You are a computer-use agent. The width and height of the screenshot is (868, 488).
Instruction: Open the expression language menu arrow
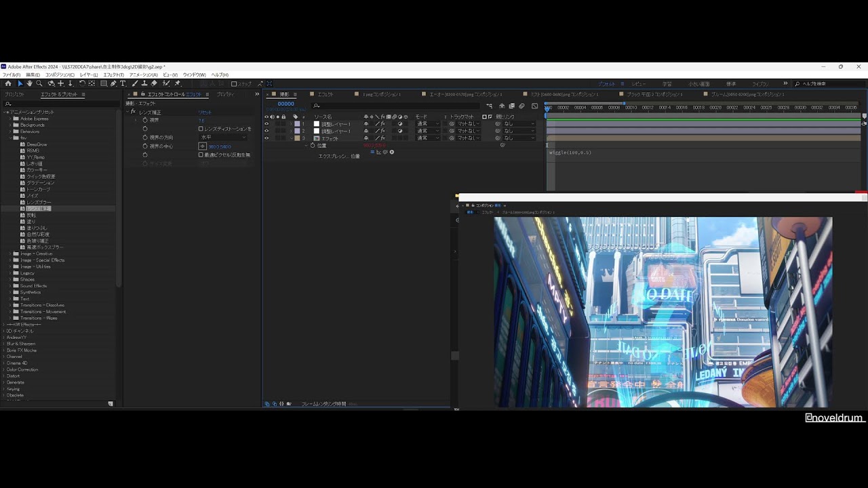click(x=391, y=152)
